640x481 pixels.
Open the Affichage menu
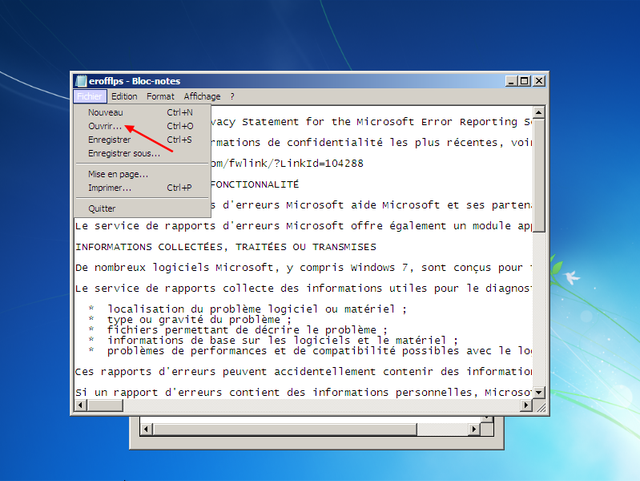coord(202,97)
